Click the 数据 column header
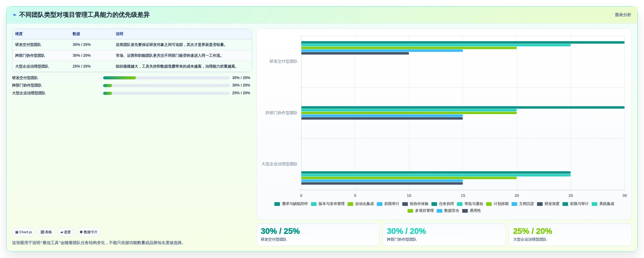Screen dimensions: 644x258 coord(76,34)
